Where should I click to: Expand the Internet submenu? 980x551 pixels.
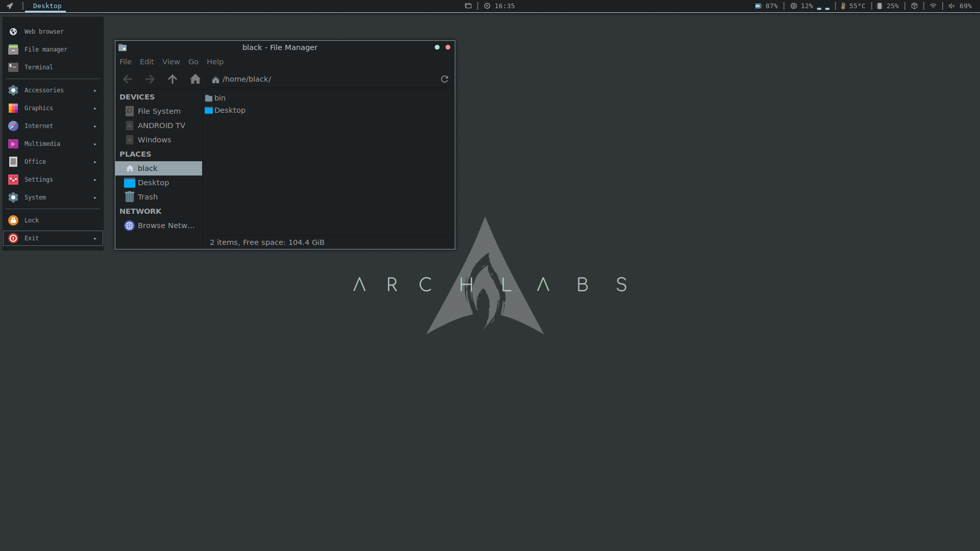pyautogui.click(x=53, y=126)
